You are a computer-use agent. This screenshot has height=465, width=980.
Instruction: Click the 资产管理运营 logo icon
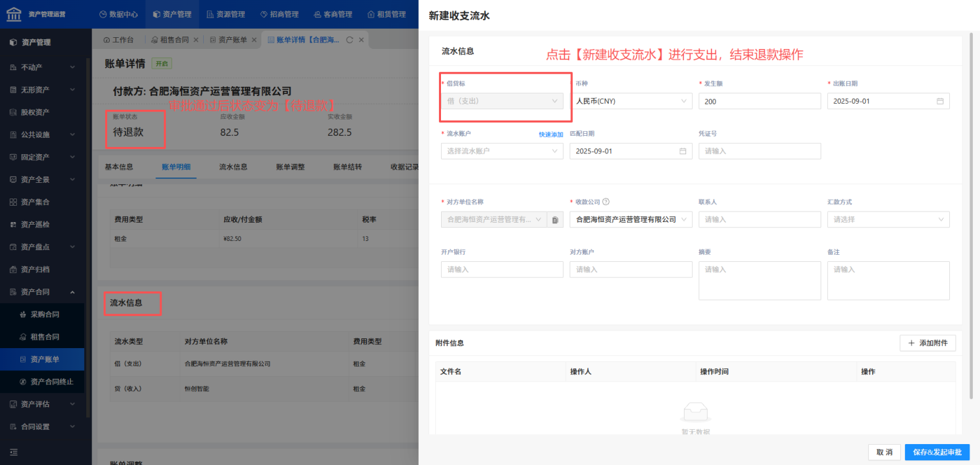pos(14,14)
